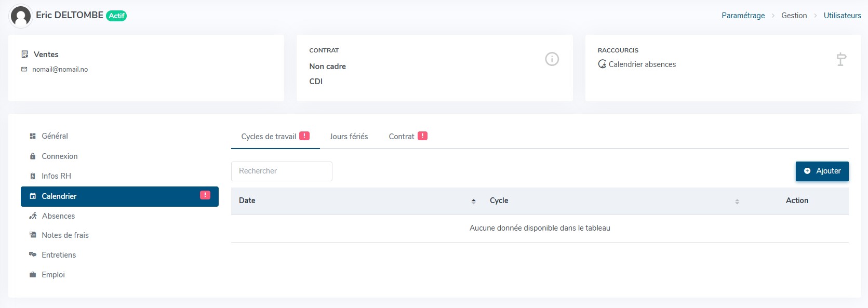Click the Calendrier absences clock icon
The image size is (868, 308).
602,64
